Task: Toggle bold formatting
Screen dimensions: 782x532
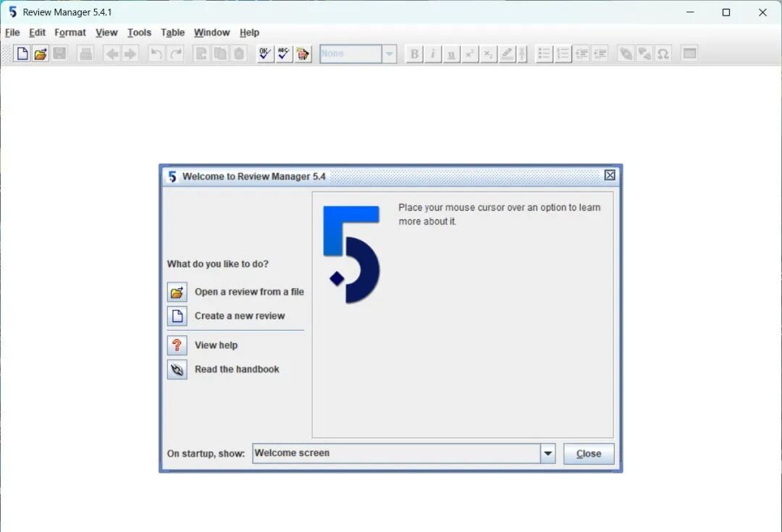Action: [414, 54]
